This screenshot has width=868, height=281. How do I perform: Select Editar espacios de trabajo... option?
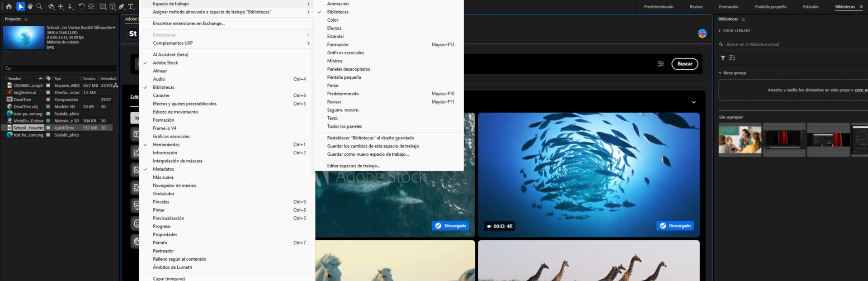coord(389,166)
